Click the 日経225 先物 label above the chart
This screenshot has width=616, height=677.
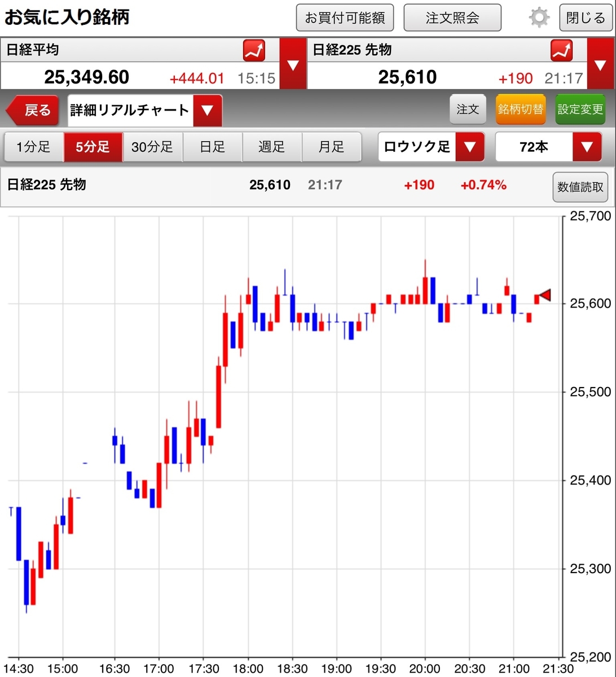[46, 184]
